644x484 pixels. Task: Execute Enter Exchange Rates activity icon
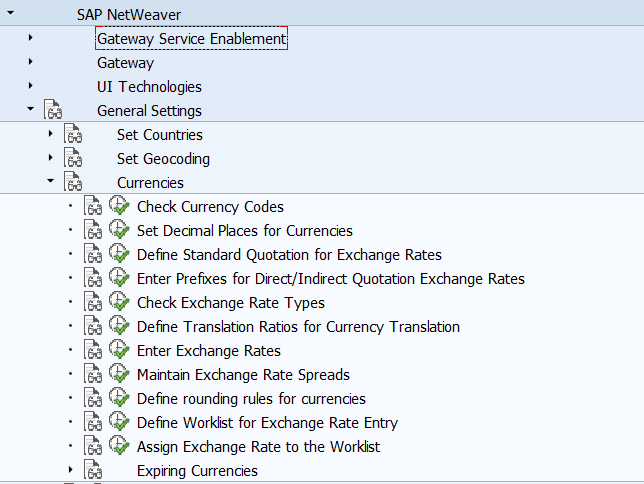119,349
